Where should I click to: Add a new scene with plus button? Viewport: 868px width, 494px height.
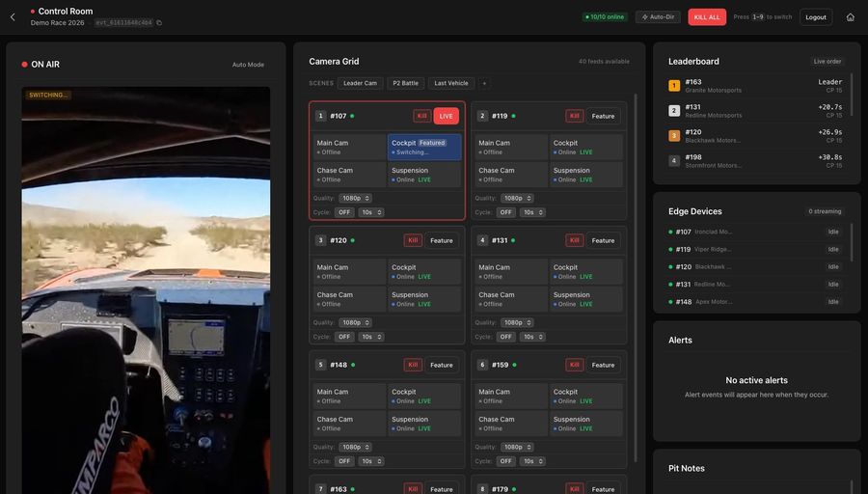click(484, 83)
